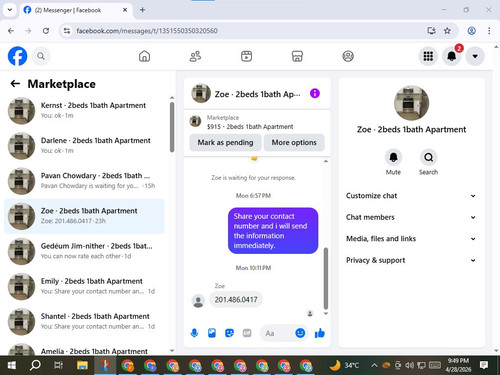
Task: Click the More options button
Action: [x=294, y=143]
